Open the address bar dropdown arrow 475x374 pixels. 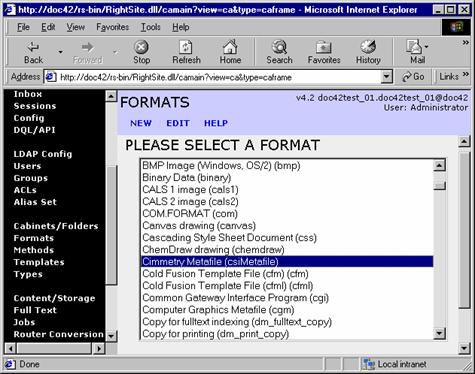pos(386,77)
